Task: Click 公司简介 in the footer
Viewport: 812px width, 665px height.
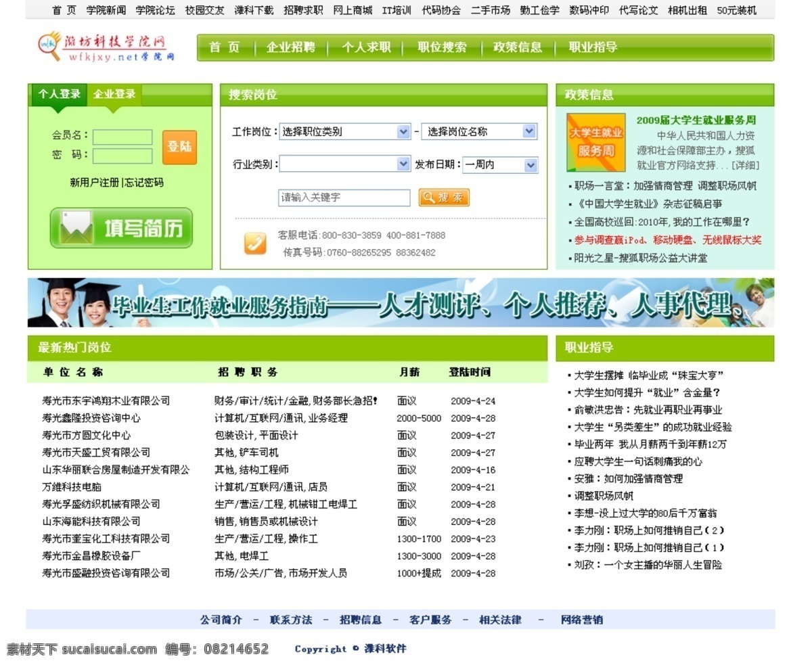Action: [x=221, y=620]
